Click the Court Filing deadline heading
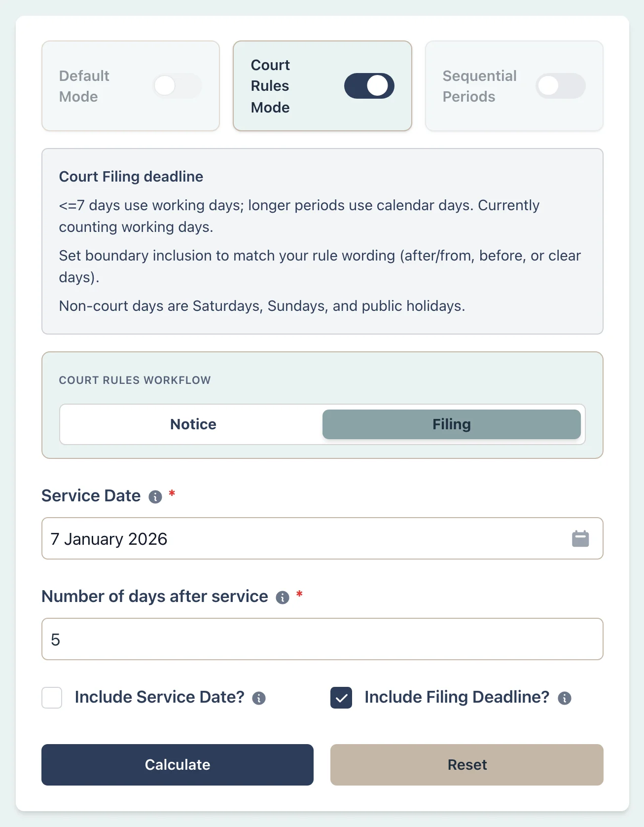Image resolution: width=644 pixels, height=827 pixels. (x=131, y=177)
